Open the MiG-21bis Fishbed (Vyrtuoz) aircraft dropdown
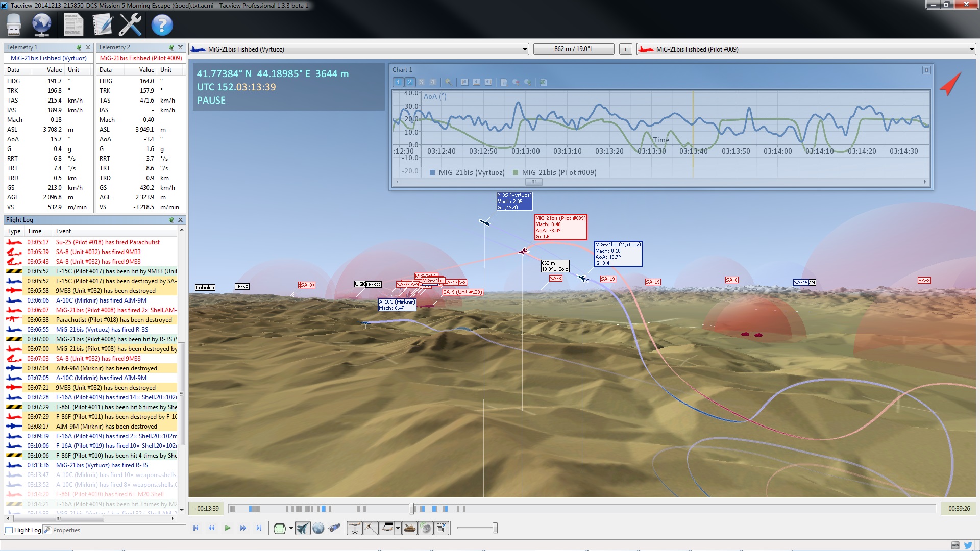This screenshot has width=980, height=551. point(525,49)
